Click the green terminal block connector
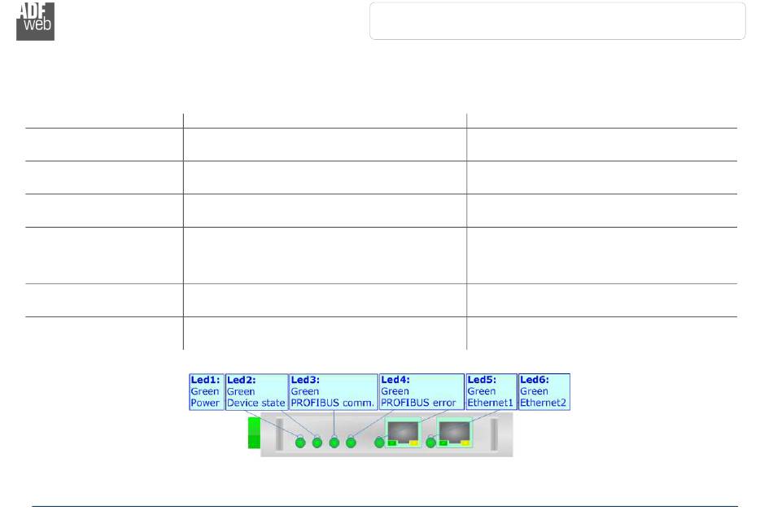773x532 pixels. point(254,433)
